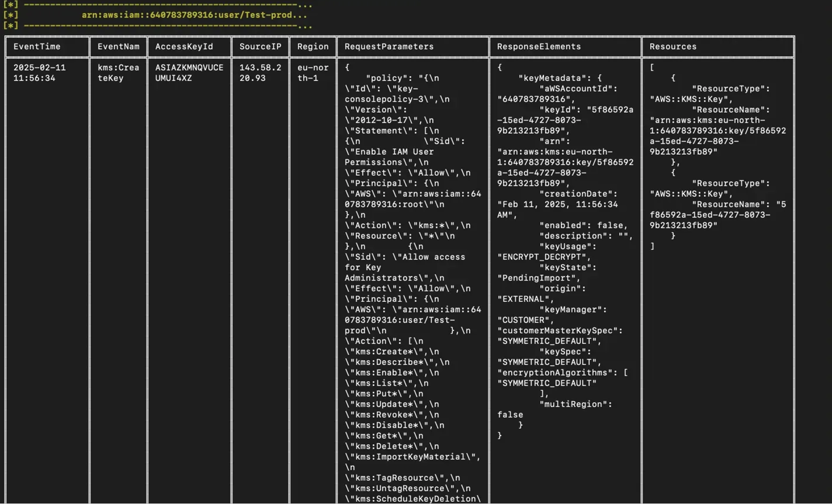Click the ResponseElements column header

[x=539, y=46]
